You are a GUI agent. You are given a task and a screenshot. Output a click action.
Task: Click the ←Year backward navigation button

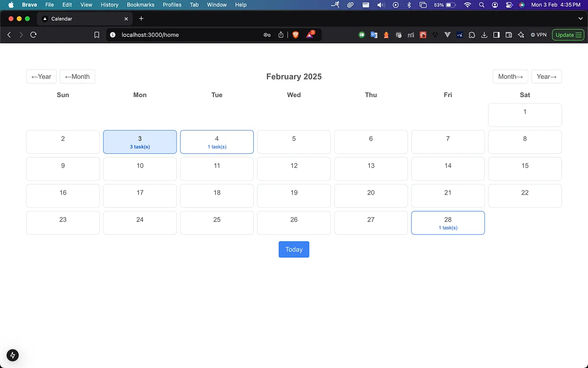41,76
